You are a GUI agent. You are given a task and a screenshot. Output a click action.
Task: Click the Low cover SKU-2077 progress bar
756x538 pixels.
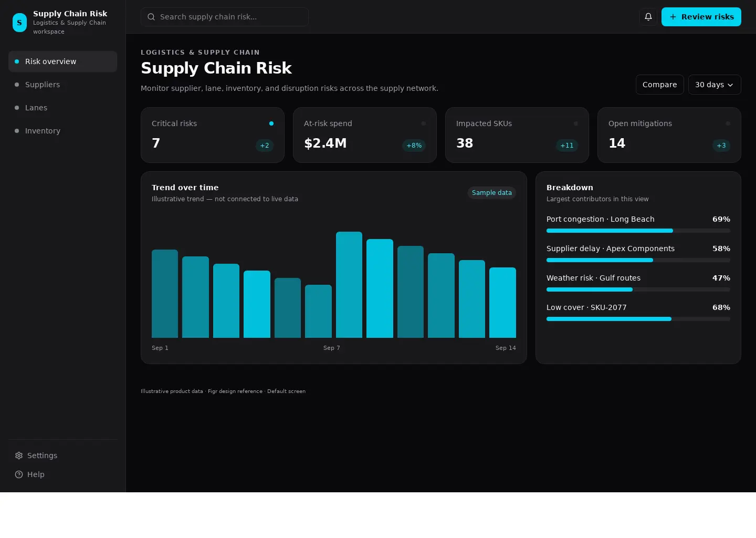pos(638,319)
